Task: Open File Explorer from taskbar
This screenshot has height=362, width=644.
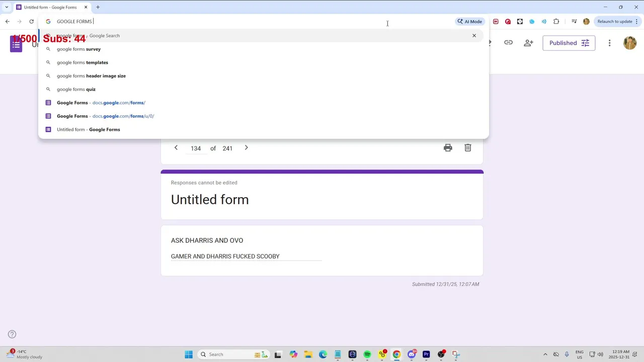Action: coord(308,354)
